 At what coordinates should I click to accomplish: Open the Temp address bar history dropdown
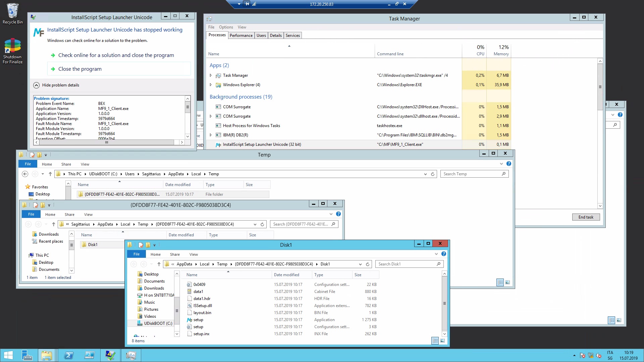point(425,174)
